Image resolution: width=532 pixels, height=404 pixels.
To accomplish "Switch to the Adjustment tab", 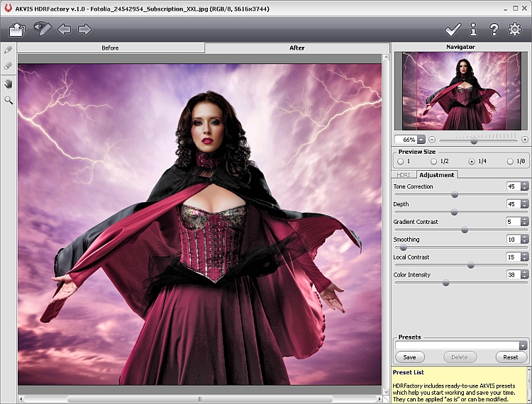I will click(437, 174).
